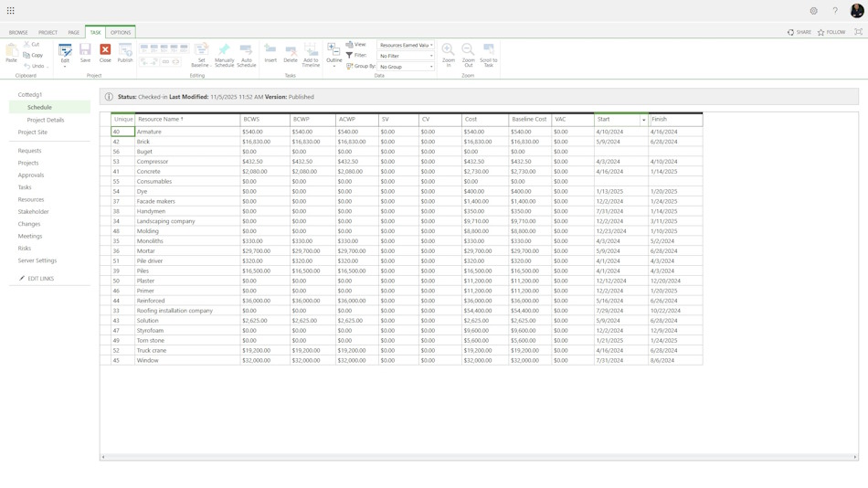Click the Unique ID cell 40

click(123, 132)
